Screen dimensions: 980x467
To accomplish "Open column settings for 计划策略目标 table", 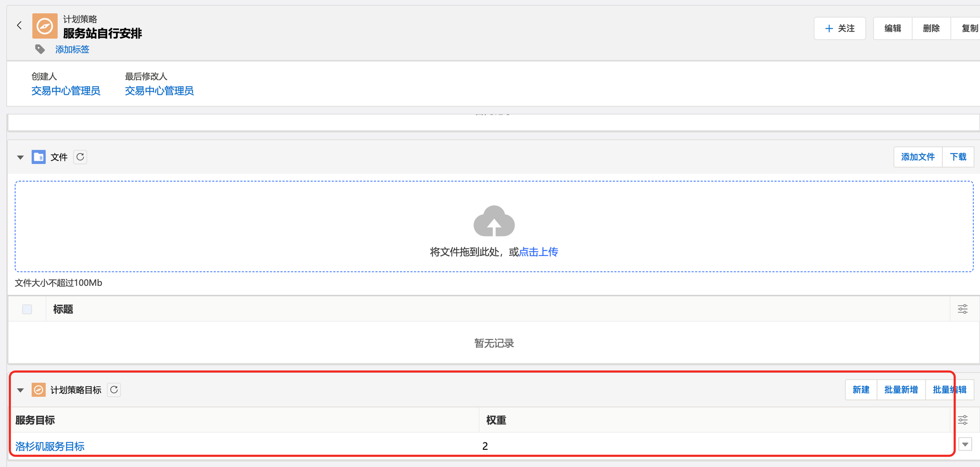I will pyautogui.click(x=962, y=420).
